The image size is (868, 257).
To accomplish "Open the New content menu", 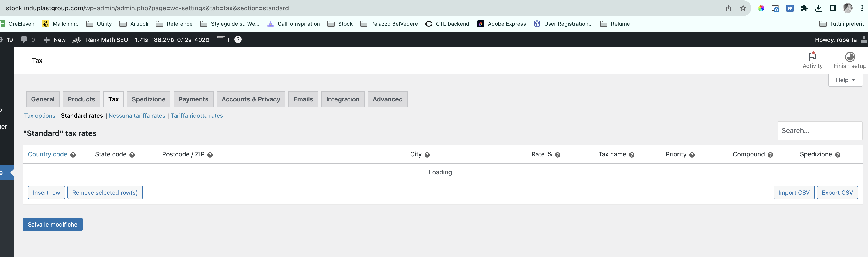I will coord(55,40).
